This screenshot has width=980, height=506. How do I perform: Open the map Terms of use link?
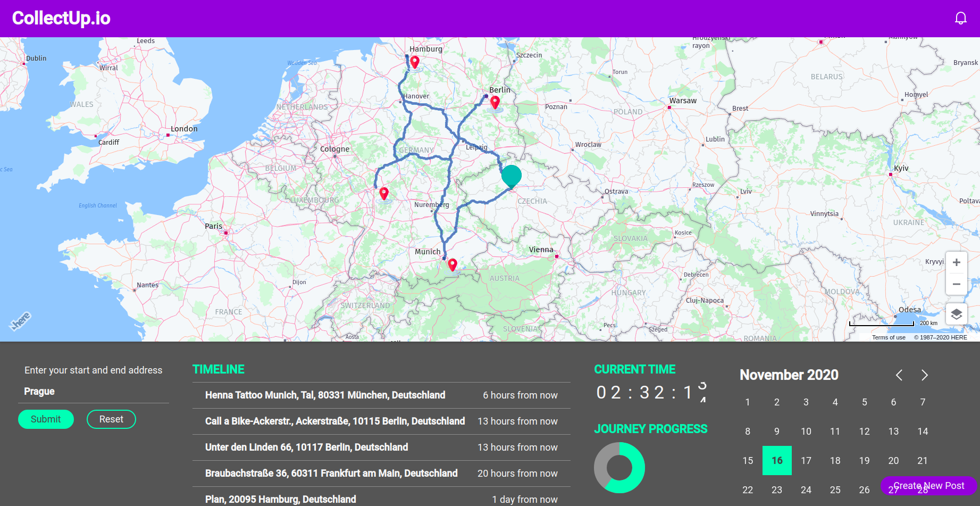coord(889,337)
